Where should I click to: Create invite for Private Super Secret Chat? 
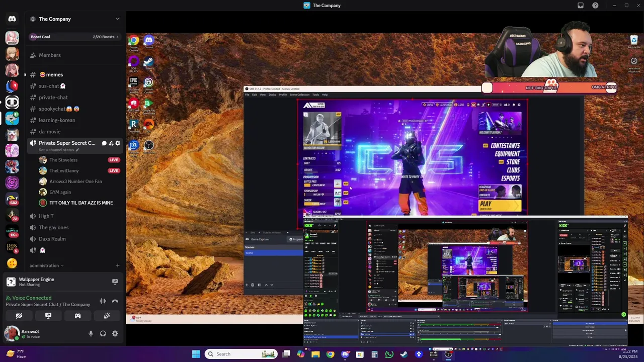click(111, 143)
